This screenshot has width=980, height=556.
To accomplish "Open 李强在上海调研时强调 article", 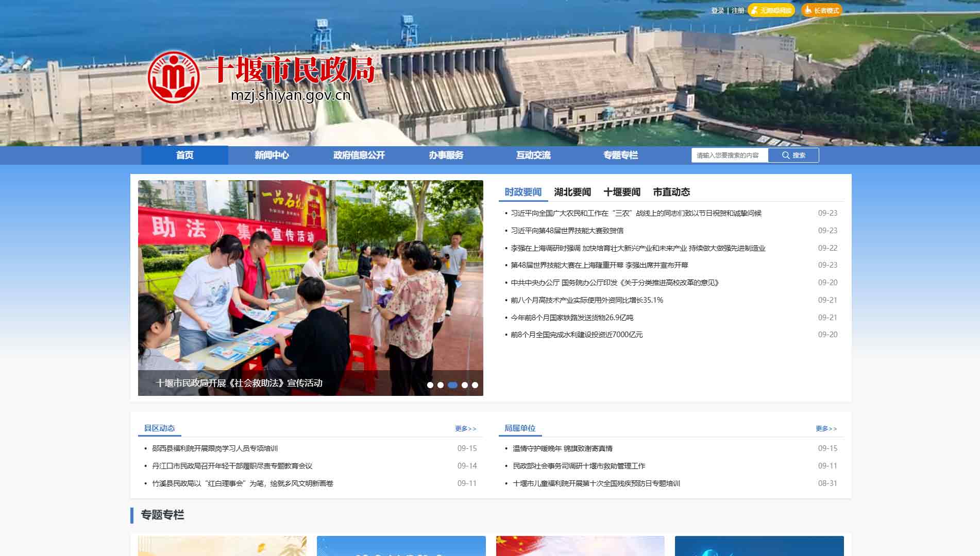I will point(638,248).
